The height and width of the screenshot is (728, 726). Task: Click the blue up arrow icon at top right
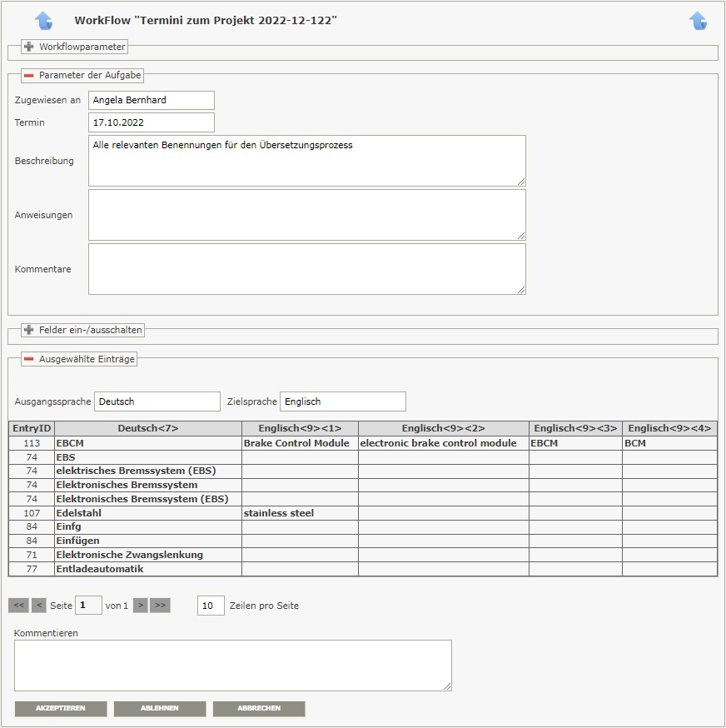tap(698, 21)
